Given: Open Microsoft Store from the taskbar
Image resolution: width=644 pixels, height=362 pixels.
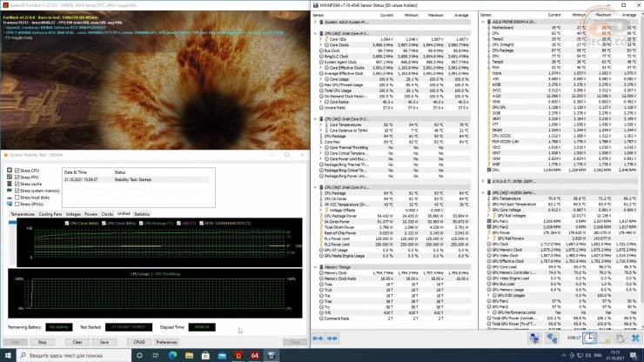Looking at the screenshot, I should [205, 355].
